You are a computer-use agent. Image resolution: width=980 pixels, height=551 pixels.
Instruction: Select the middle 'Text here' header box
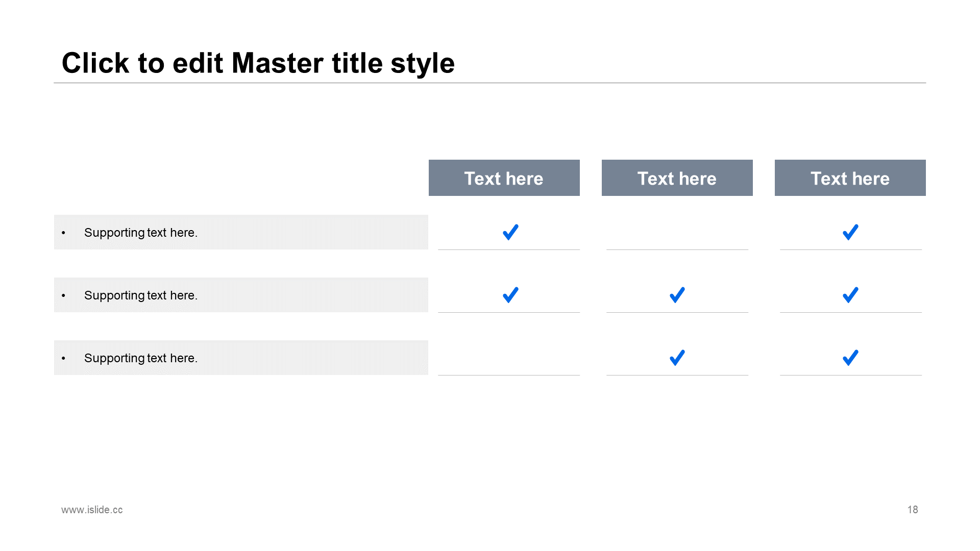pos(677,178)
